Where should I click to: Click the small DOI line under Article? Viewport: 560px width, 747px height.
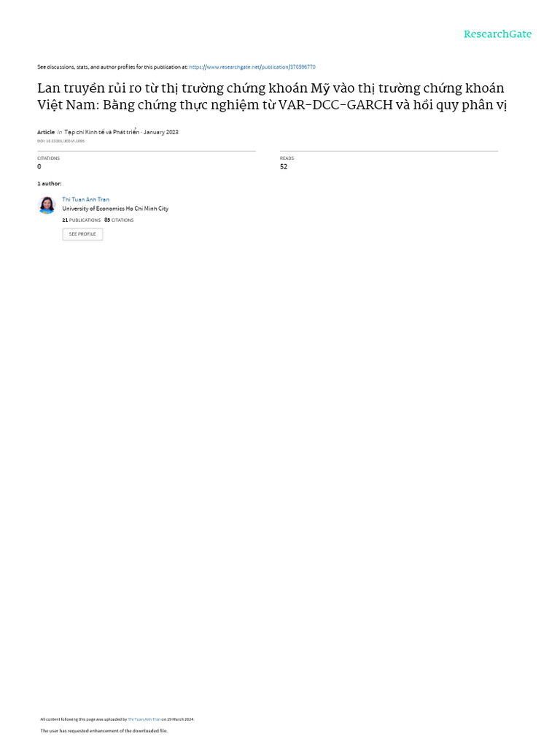click(x=61, y=142)
